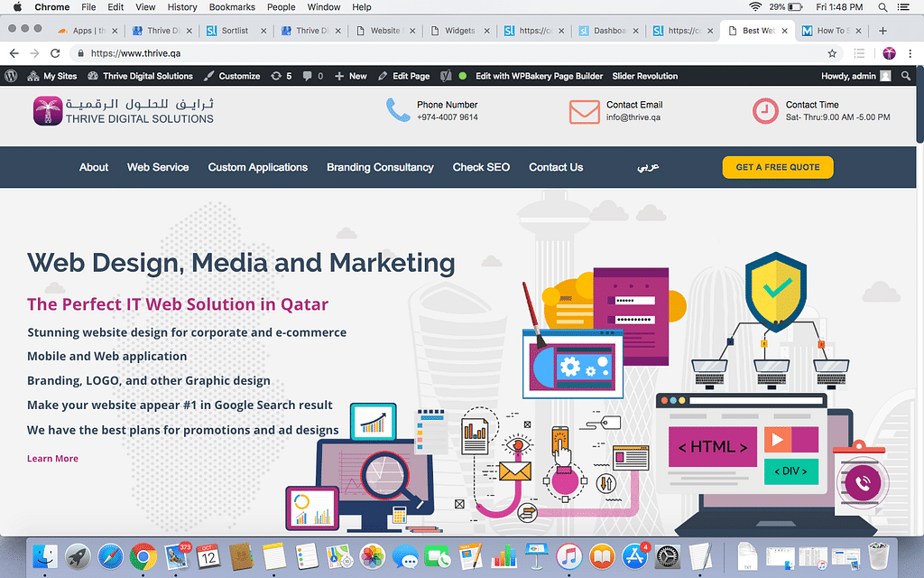Follow the Learn More link

pos(52,459)
